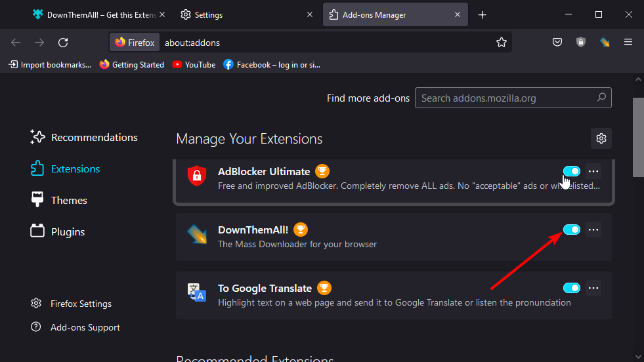644x362 pixels.
Task: Switch to the DownThemAll! Get this Extension tab
Action: click(x=97, y=15)
